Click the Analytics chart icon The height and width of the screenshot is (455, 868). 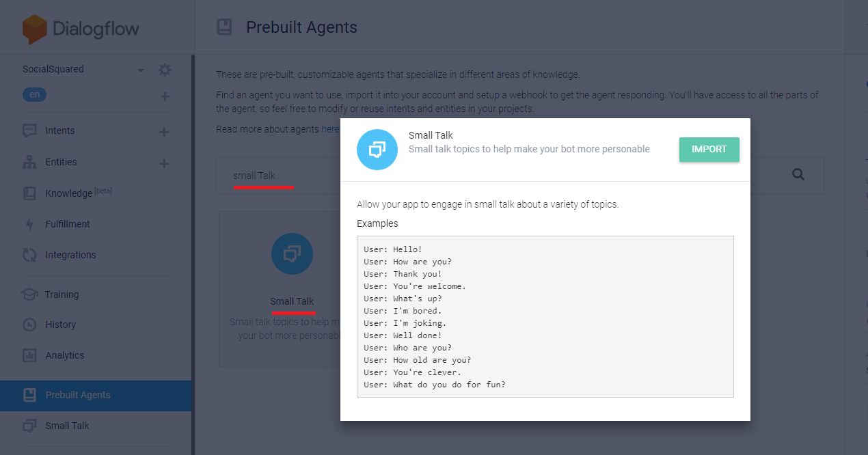point(29,355)
